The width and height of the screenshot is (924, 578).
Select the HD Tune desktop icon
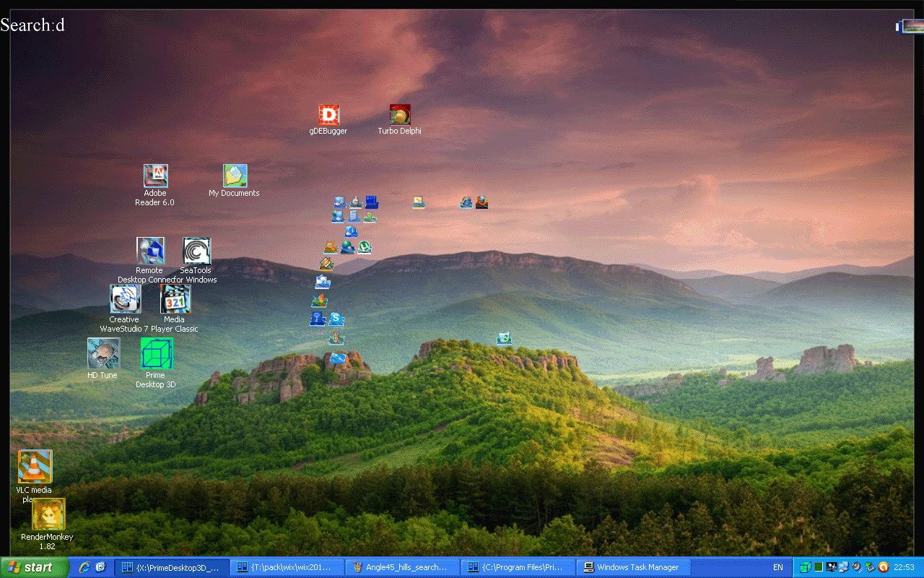[103, 353]
